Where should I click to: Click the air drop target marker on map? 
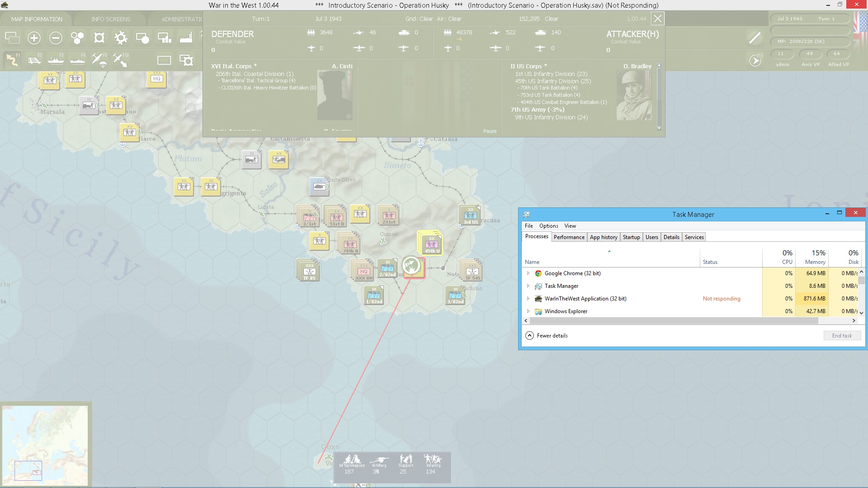[x=412, y=266]
